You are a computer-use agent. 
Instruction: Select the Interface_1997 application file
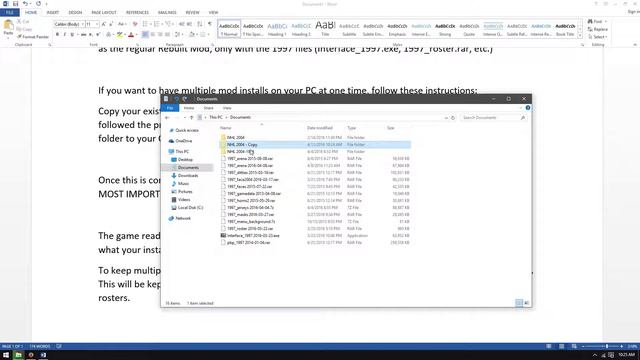click(x=315, y=236)
